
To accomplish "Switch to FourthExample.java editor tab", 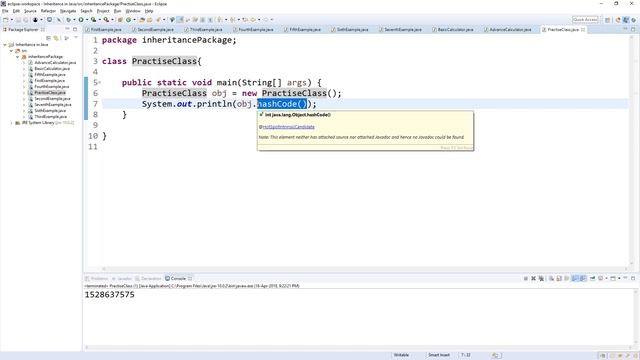I will pos(253,29).
